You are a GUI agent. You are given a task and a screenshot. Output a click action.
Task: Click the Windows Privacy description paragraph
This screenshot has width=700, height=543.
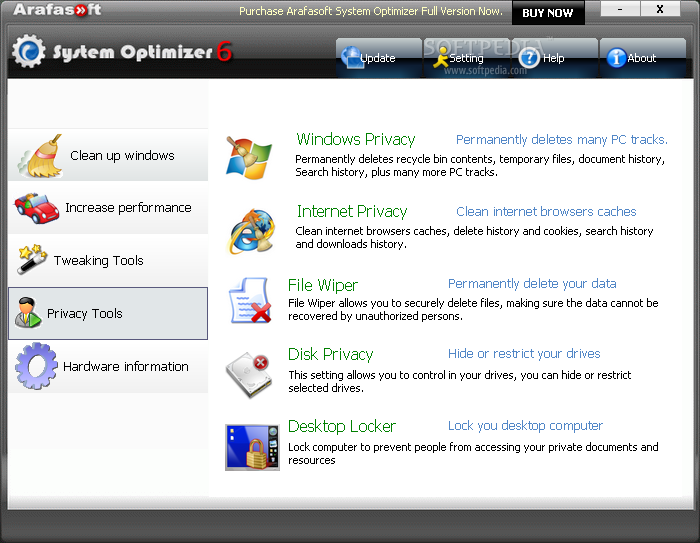pyautogui.click(x=480, y=166)
